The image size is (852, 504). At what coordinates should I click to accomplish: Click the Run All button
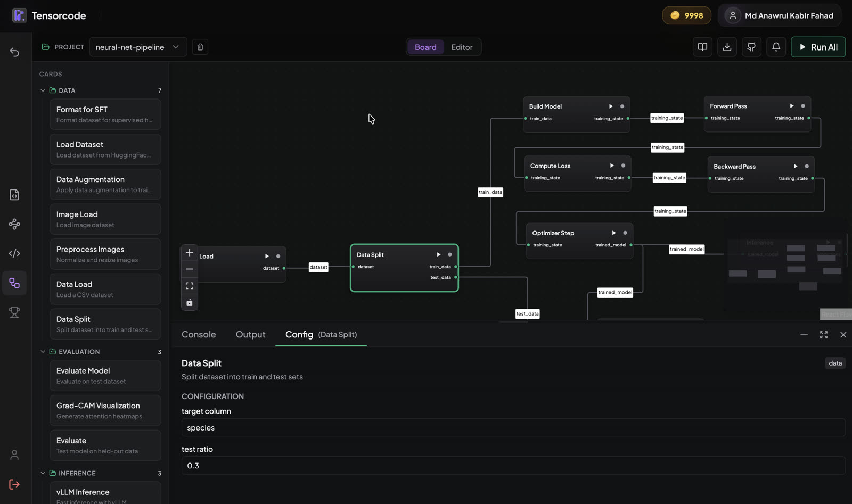818,47
